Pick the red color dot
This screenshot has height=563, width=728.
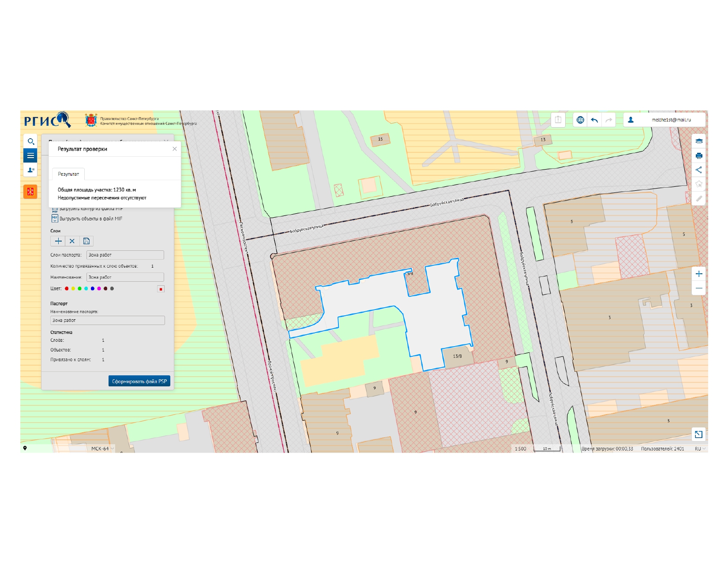67,289
